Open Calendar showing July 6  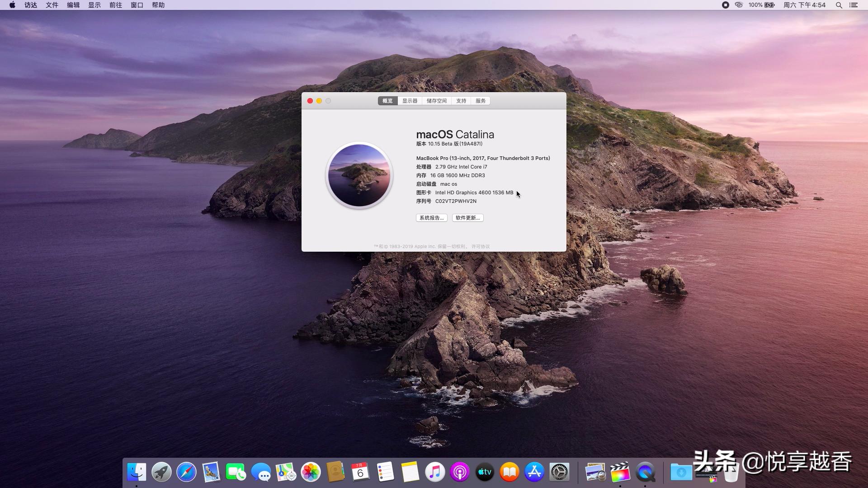[360, 472]
